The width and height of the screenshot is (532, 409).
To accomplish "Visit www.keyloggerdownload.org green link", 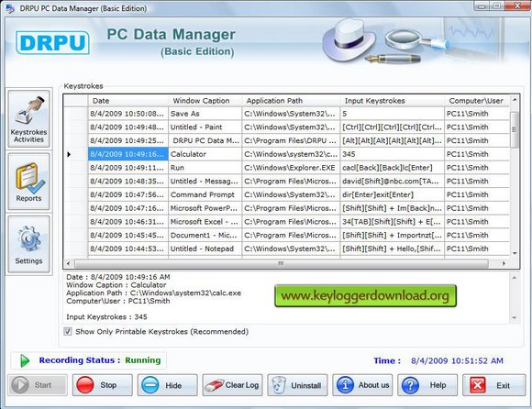I will (365, 295).
